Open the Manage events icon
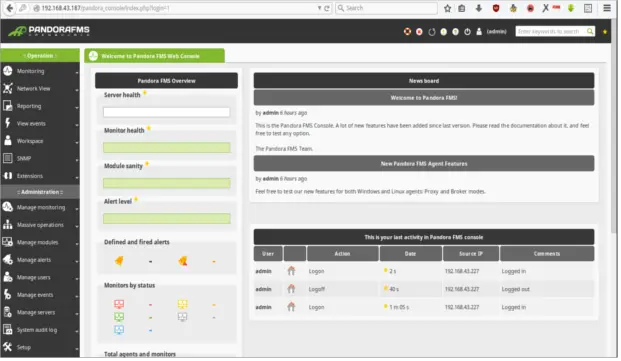Image resolution: width=621 pixels, height=361 pixels. (8, 294)
